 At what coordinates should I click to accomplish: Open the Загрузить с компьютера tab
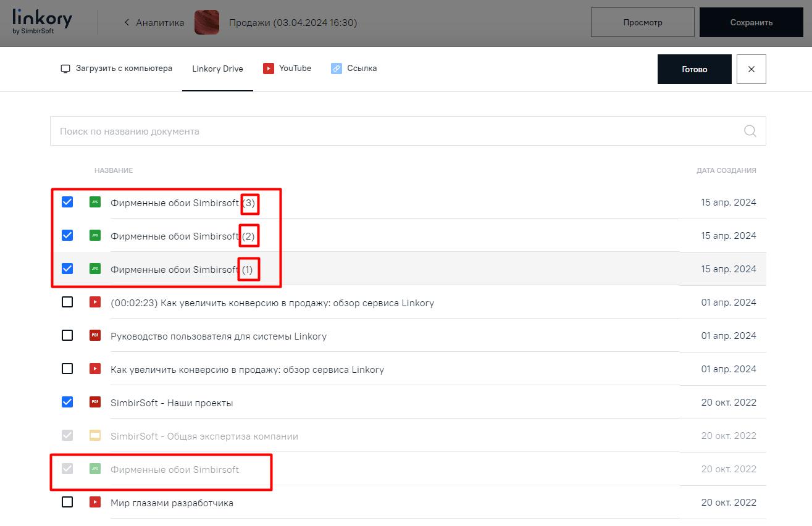tap(123, 69)
